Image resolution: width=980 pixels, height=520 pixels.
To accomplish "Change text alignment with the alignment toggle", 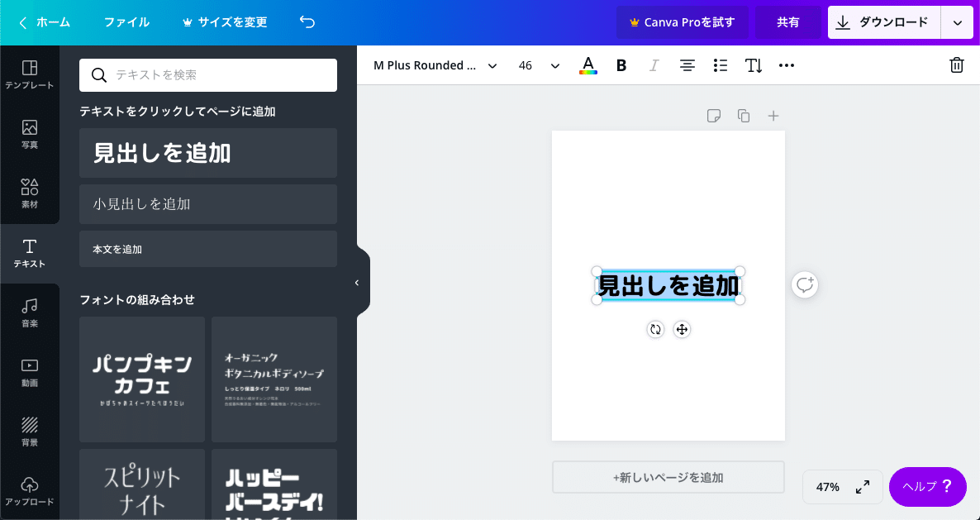I will pos(687,64).
